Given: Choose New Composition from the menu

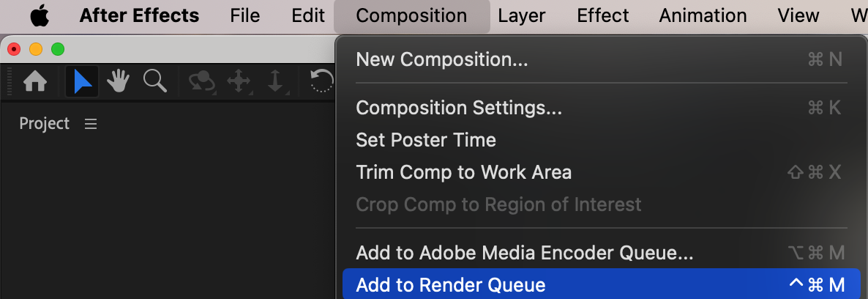Looking at the screenshot, I should pos(442,59).
